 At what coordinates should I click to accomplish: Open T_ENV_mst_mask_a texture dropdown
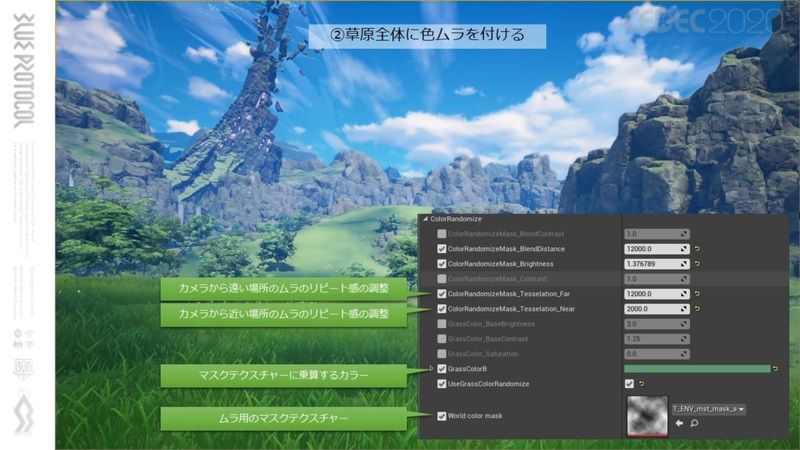pyautogui.click(x=708, y=409)
